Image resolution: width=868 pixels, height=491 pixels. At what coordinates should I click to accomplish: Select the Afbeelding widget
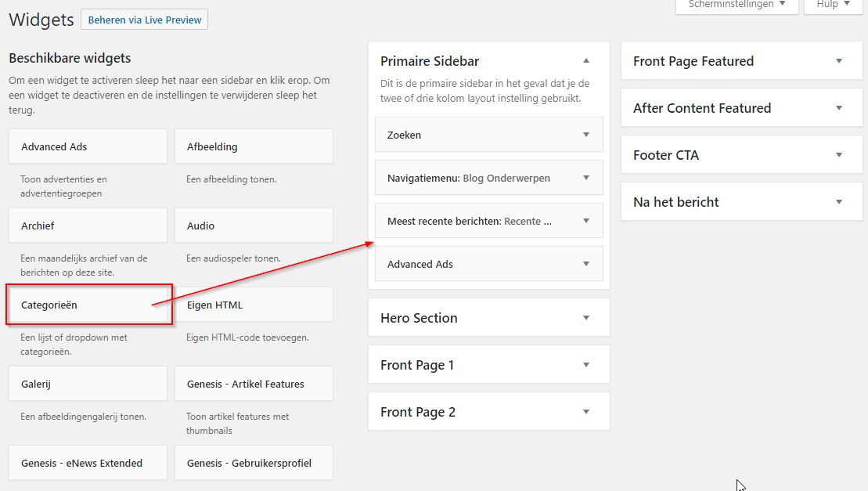pyautogui.click(x=254, y=146)
